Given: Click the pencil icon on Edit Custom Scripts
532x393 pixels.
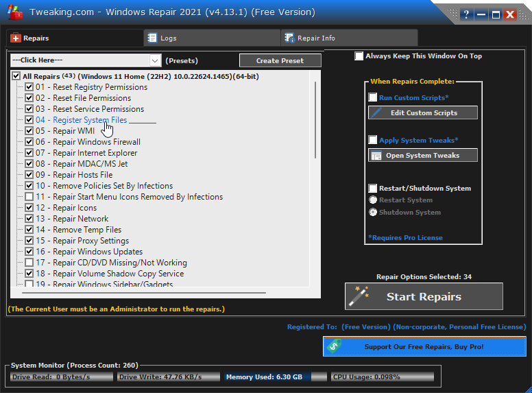Looking at the screenshot, I should coord(376,112).
